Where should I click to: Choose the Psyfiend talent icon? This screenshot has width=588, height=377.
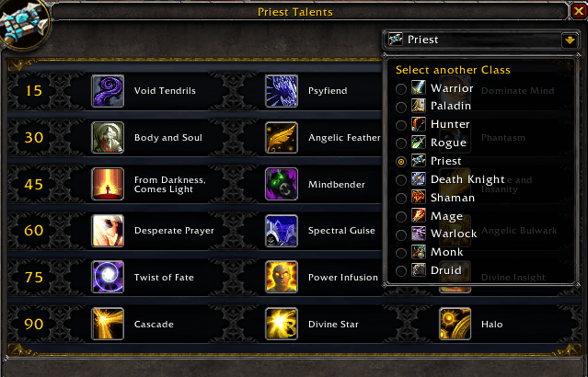(x=282, y=91)
